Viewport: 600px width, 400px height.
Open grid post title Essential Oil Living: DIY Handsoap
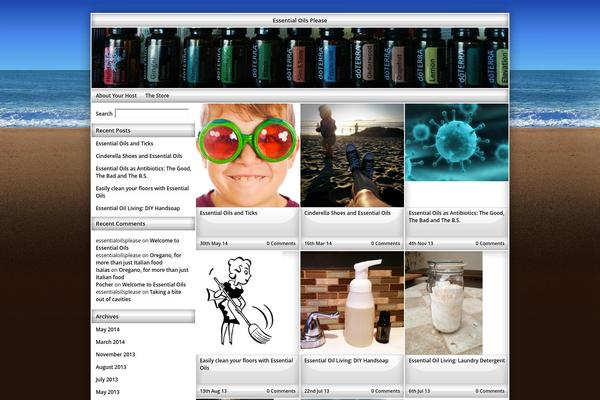pos(346,361)
